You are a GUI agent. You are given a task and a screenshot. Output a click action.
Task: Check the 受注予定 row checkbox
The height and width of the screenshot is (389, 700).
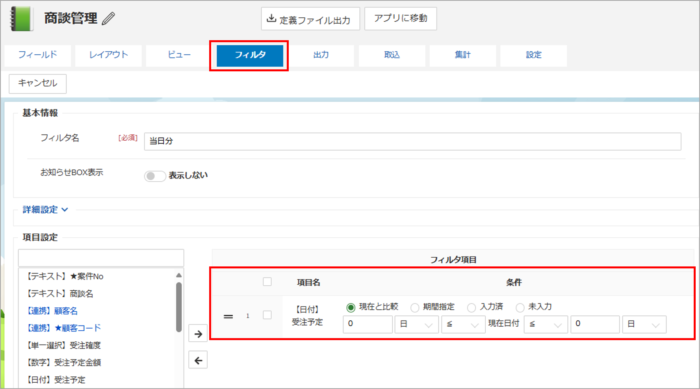click(267, 315)
